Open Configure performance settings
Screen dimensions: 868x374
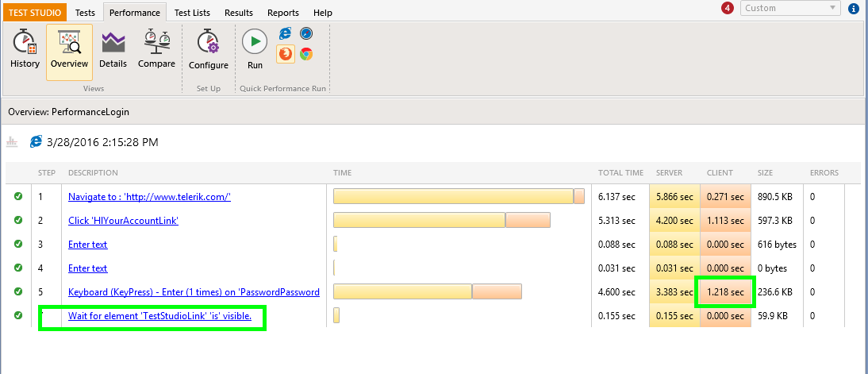coord(209,50)
